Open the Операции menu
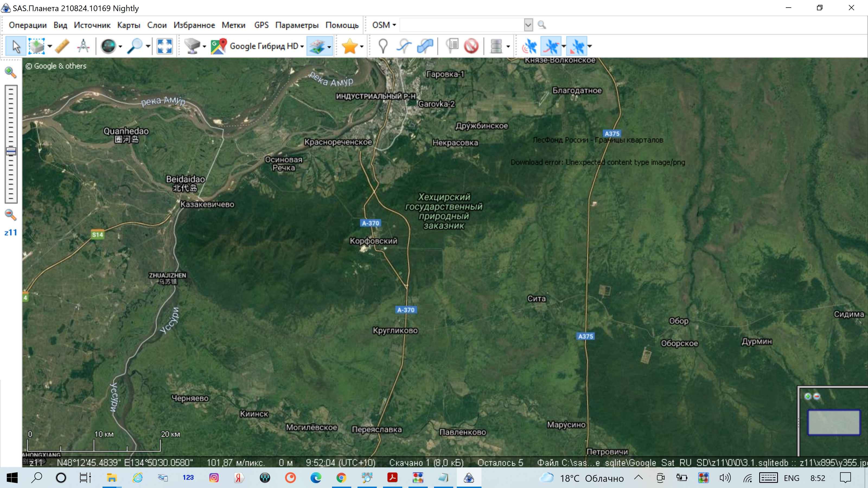Viewport: 868px width, 488px height. click(x=28, y=25)
